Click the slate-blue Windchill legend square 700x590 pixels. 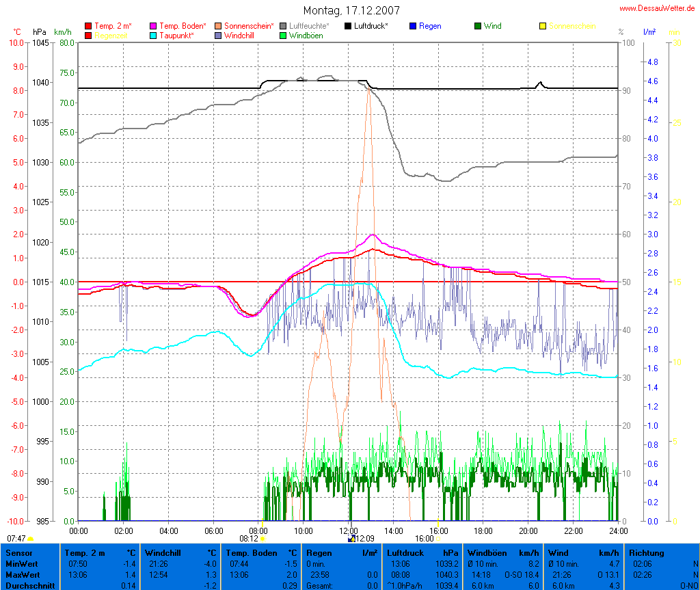(x=219, y=35)
